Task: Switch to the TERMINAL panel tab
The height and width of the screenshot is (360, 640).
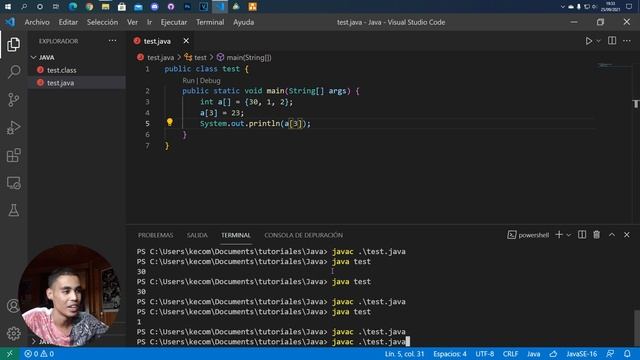Action: pyautogui.click(x=236, y=235)
